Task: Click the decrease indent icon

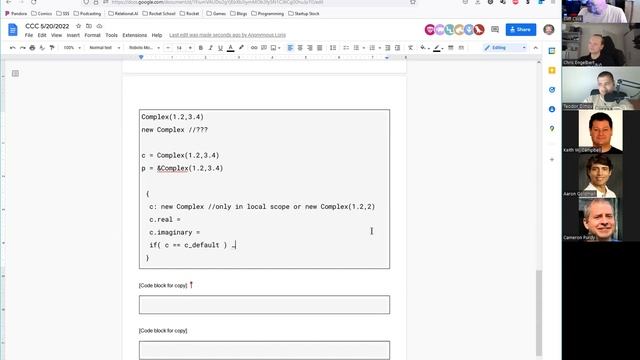Action: 388,48
